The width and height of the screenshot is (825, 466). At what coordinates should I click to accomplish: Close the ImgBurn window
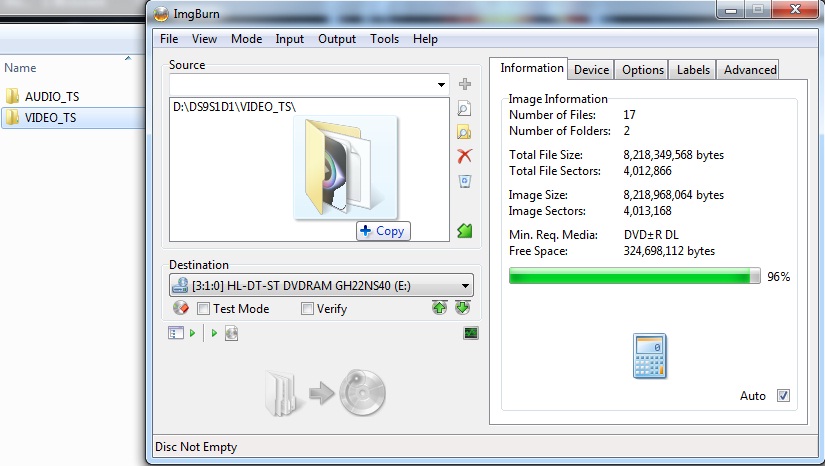(796, 9)
